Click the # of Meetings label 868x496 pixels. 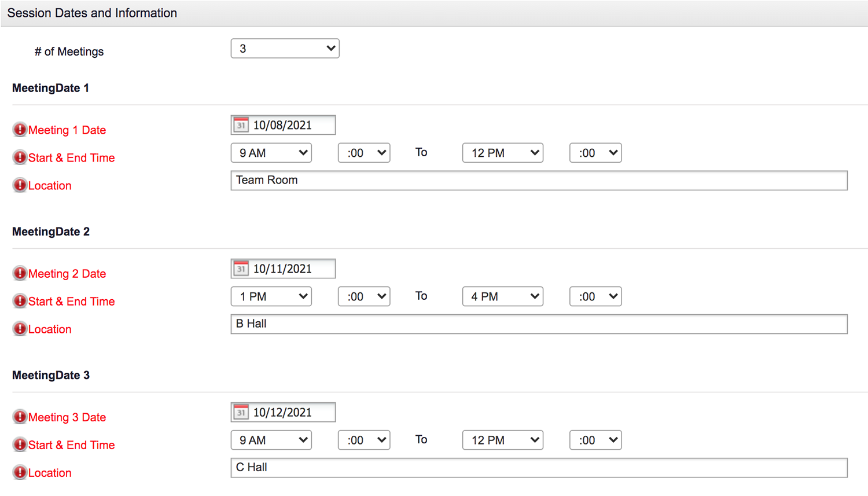tap(69, 52)
